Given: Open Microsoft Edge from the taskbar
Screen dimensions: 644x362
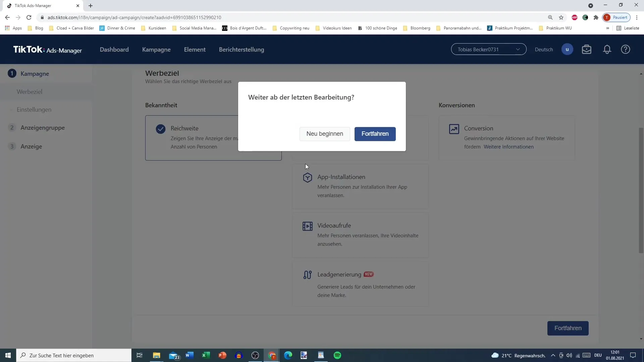Looking at the screenshot, I should [288, 355].
